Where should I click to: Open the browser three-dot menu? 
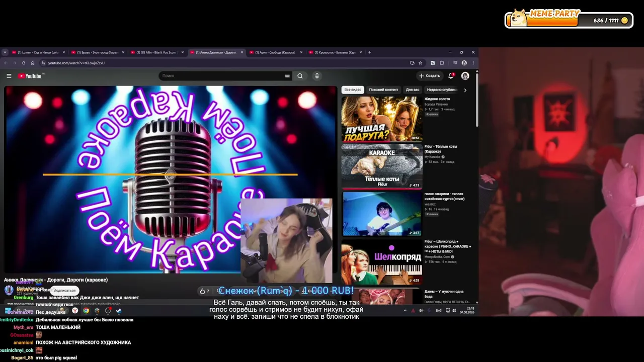(473, 63)
